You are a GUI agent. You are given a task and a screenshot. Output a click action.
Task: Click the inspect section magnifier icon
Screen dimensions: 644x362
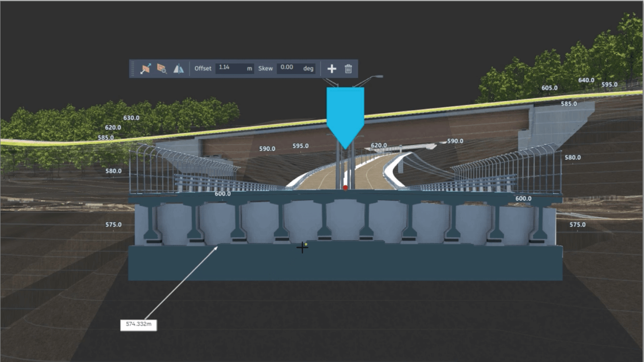(x=162, y=69)
